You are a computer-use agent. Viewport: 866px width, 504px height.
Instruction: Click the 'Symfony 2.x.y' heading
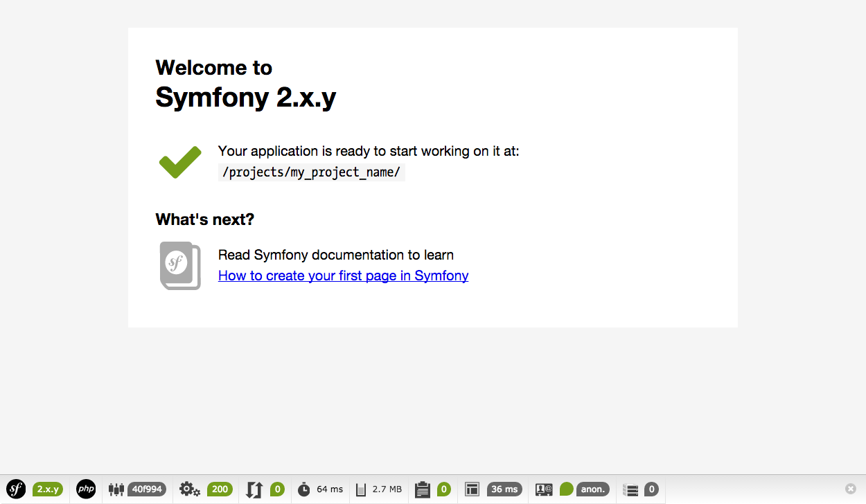246,97
